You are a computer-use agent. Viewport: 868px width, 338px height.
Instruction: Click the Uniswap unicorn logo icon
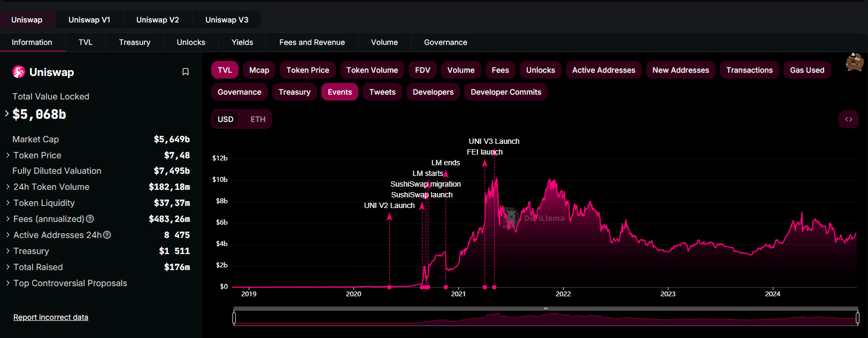[x=19, y=72]
